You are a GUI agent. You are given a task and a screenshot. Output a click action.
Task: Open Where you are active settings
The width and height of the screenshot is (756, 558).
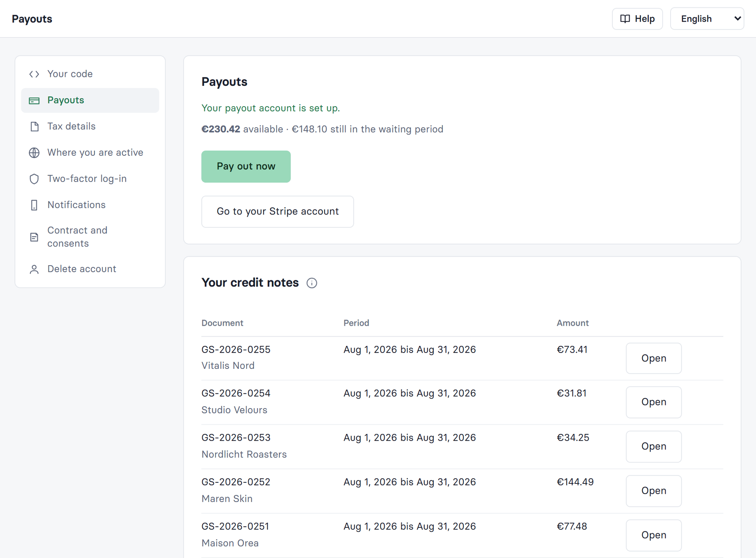click(90, 153)
